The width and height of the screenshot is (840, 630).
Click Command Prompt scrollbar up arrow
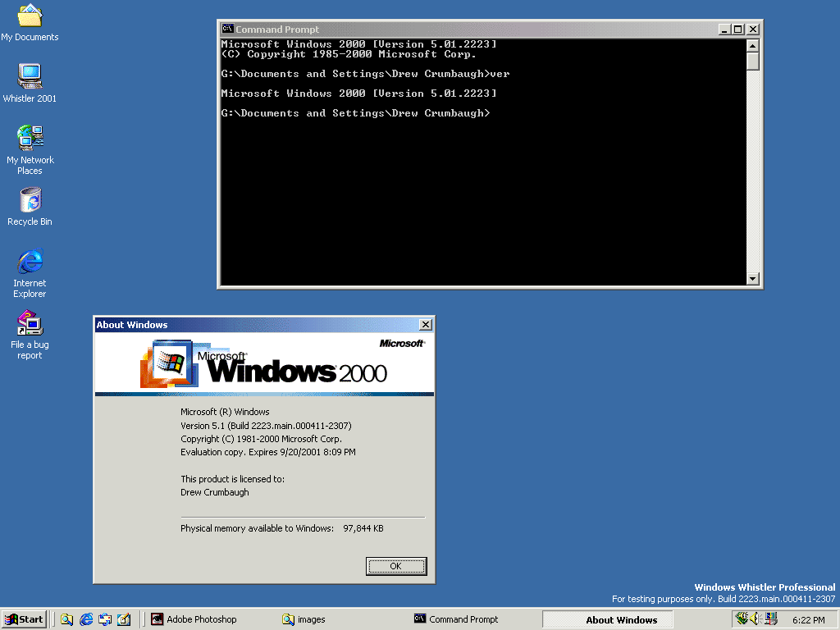pos(753,46)
